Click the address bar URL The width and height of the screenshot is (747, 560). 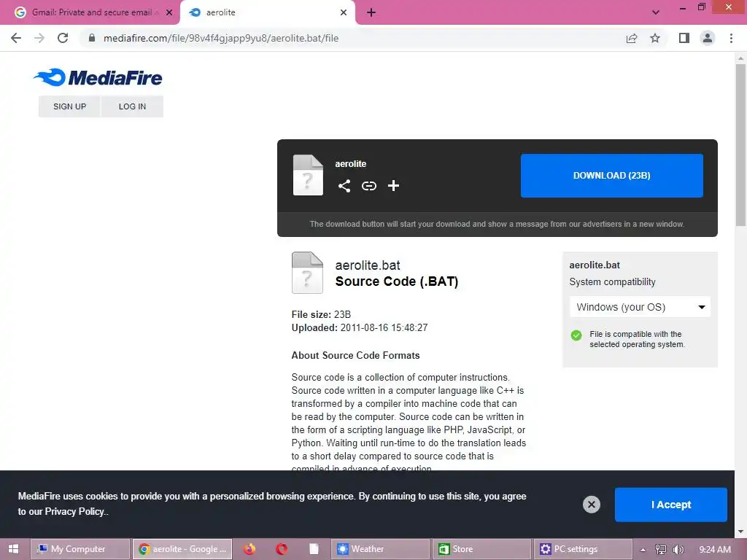tap(221, 38)
